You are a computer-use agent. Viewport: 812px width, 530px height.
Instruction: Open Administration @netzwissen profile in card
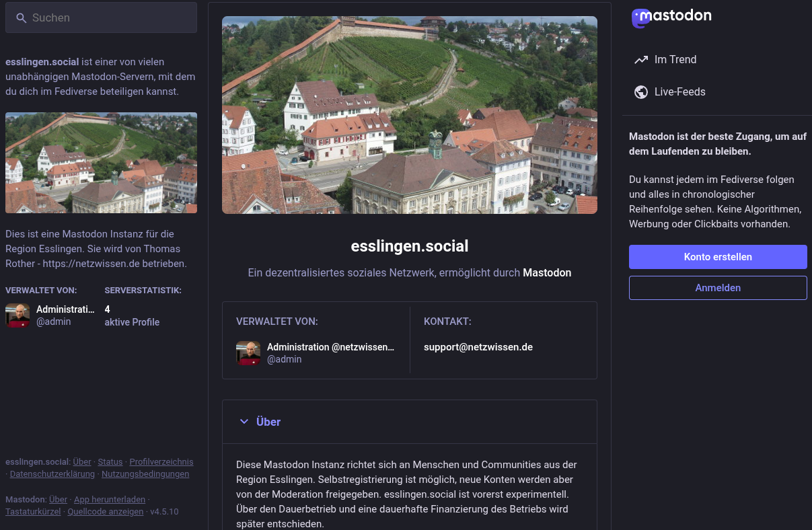pyautogui.click(x=330, y=347)
